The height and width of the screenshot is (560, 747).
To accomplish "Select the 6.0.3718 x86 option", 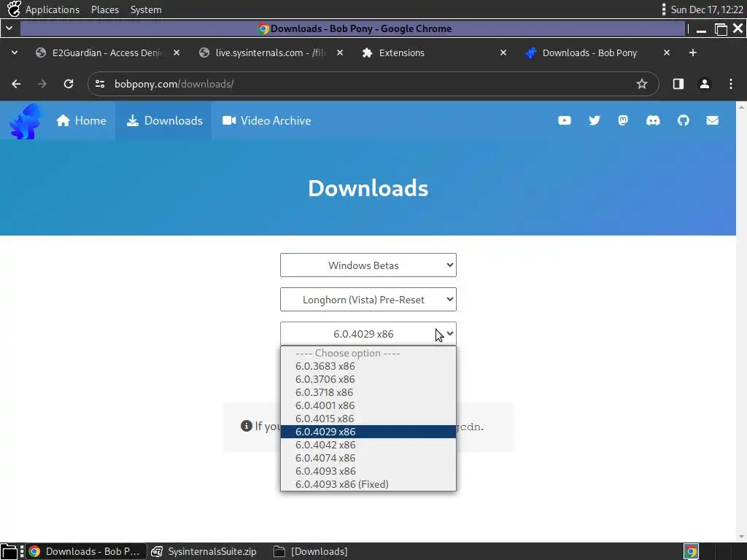I will click(368, 392).
